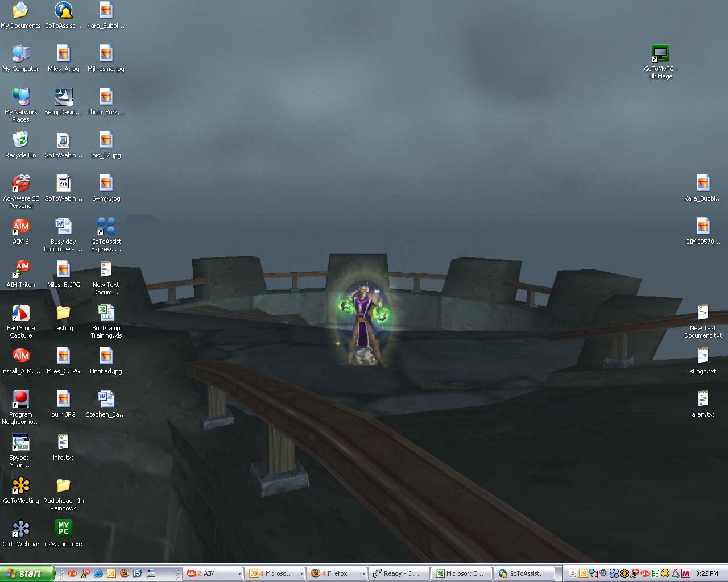Switch to Microsoft Excel taskbar button

pyautogui.click(x=461, y=573)
